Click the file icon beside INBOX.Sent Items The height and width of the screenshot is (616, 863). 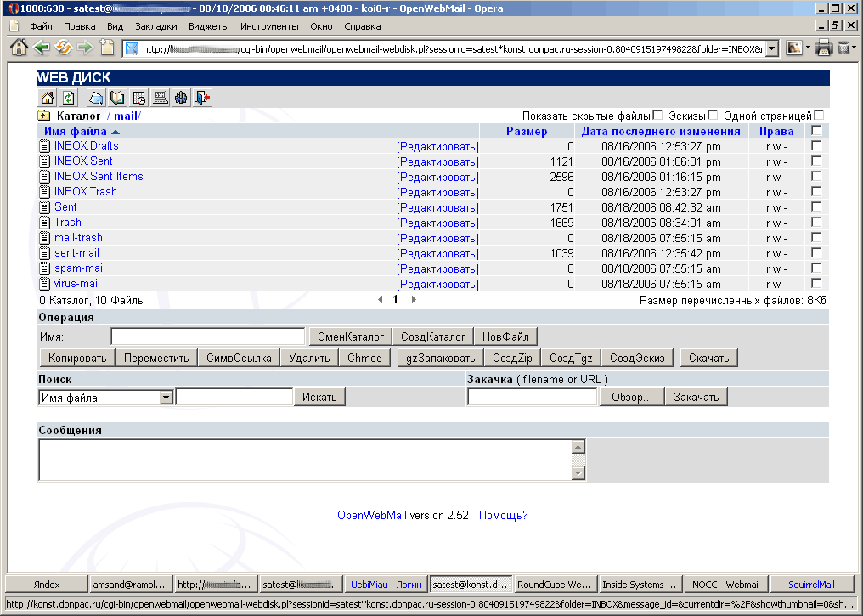coord(44,177)
